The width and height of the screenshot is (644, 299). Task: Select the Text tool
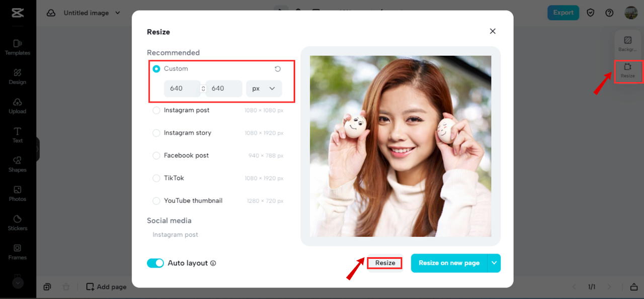tap(18, 135)
